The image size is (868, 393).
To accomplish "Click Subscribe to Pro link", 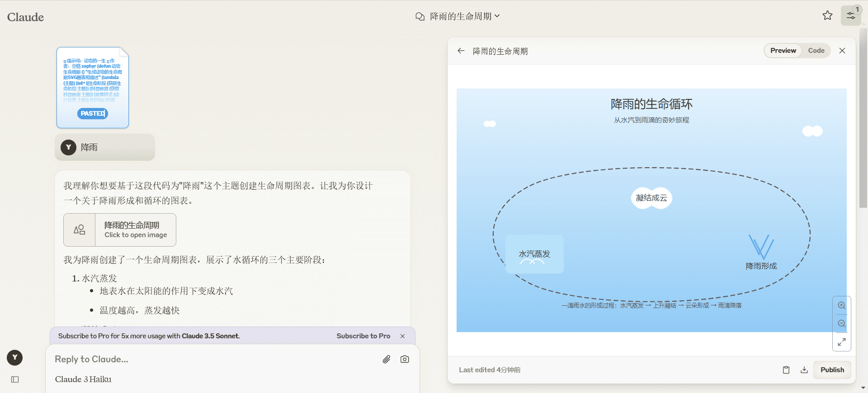I will pyautogui.click(x=363, y=336).
